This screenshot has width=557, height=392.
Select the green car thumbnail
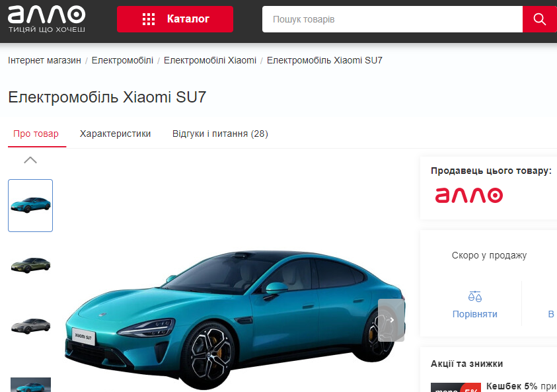point(30,264)
